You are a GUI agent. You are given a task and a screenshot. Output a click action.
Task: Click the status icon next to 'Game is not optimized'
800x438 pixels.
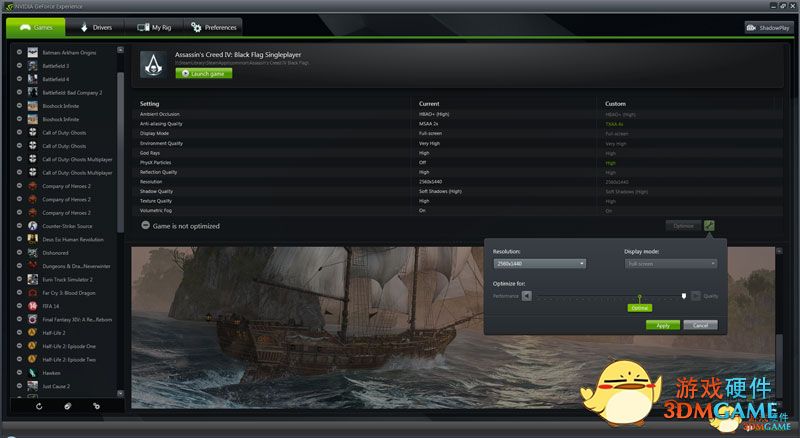click(145, 225)
